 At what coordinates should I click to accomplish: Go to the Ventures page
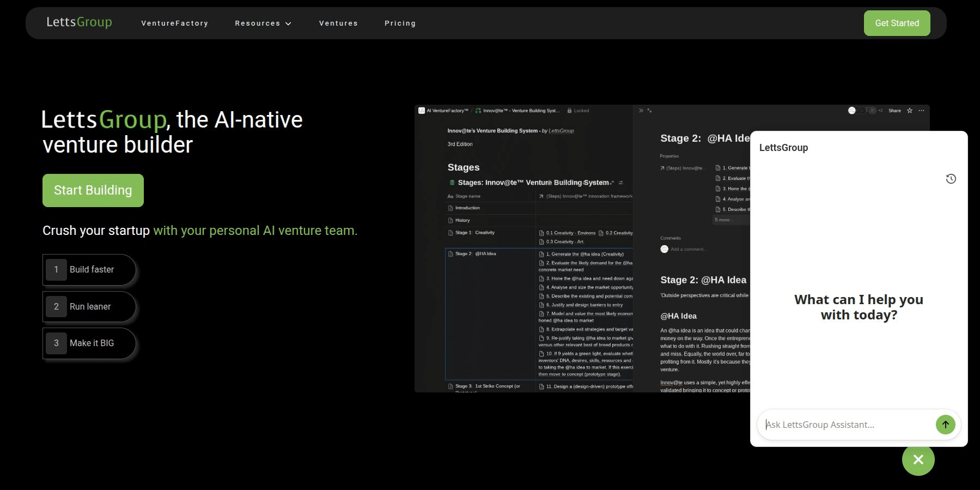click(x=338, y=23)
